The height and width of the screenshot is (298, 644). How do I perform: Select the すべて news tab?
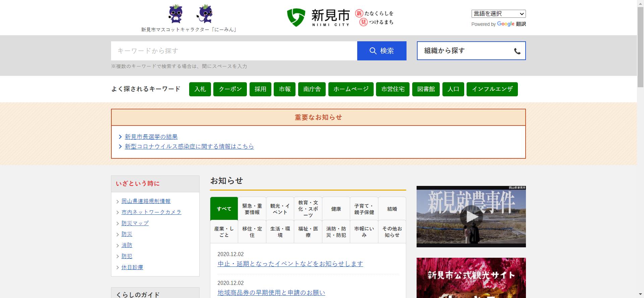coord(224,209)
